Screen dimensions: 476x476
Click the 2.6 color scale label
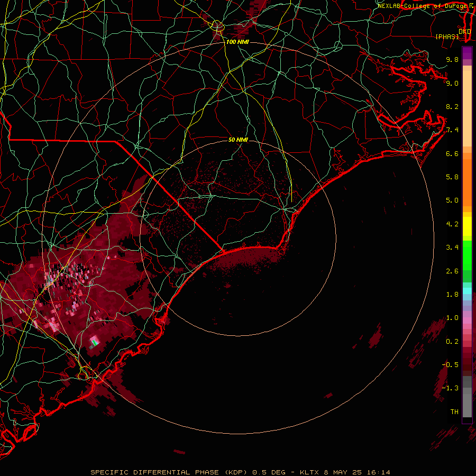pyautogui.click(x=452, y=271)
